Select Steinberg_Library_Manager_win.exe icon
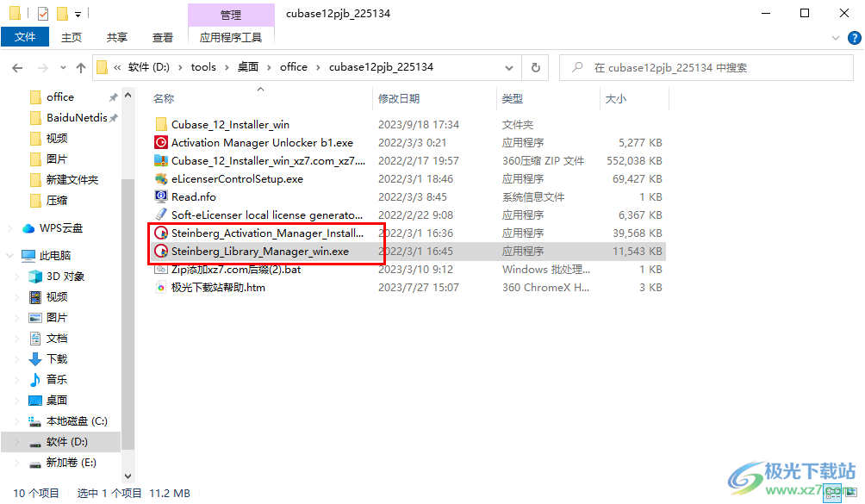Screen dimensions: 865x504 (x=161, y=252)
